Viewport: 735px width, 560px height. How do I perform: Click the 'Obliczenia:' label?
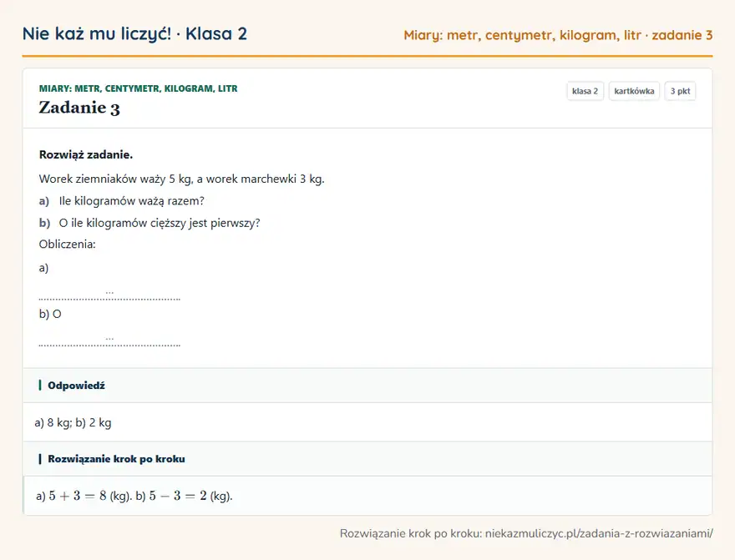67,244
